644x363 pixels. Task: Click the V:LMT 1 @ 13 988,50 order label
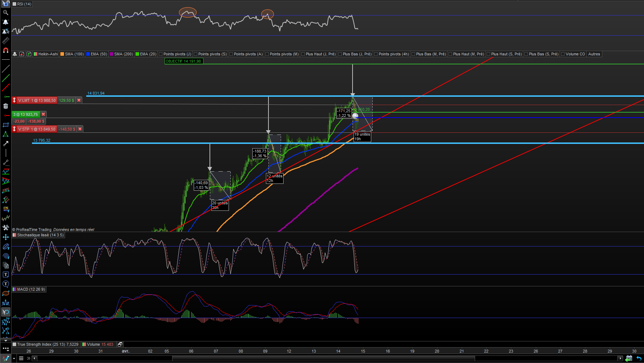[x=37, y=100]
